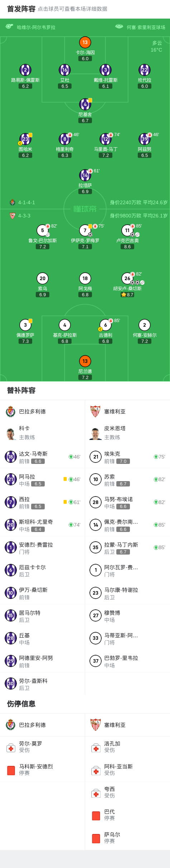
Task: Open suspended player 巴代 entry
Action: (127, 815)
